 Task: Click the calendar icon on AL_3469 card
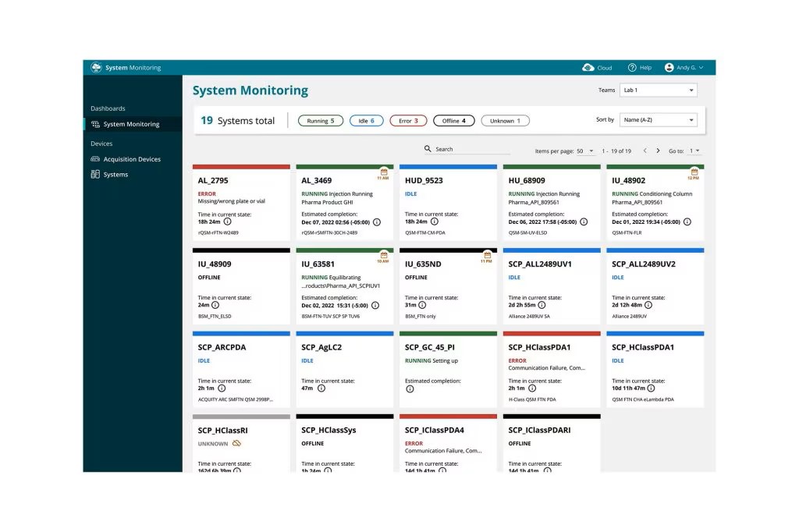(x=384, y=172)
